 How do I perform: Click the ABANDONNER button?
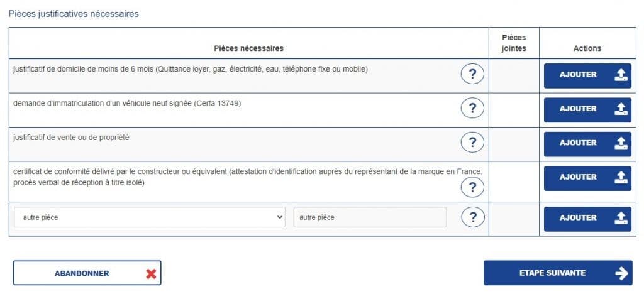[87, 273]
